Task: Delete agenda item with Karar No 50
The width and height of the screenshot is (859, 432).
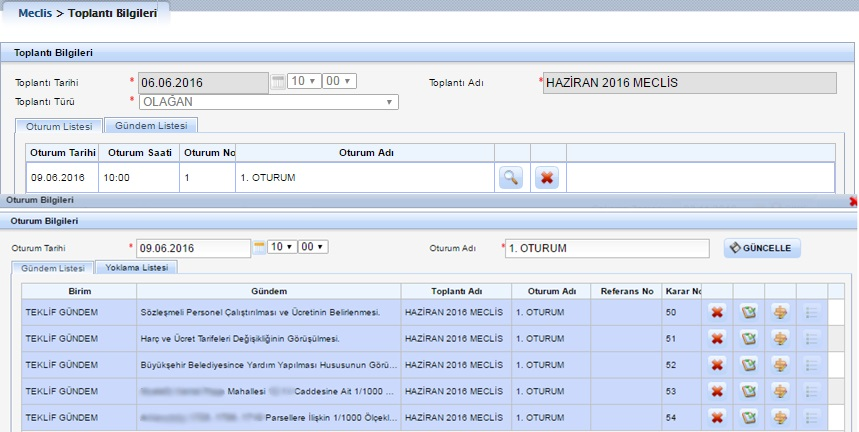Action: (x=717, y=312)
